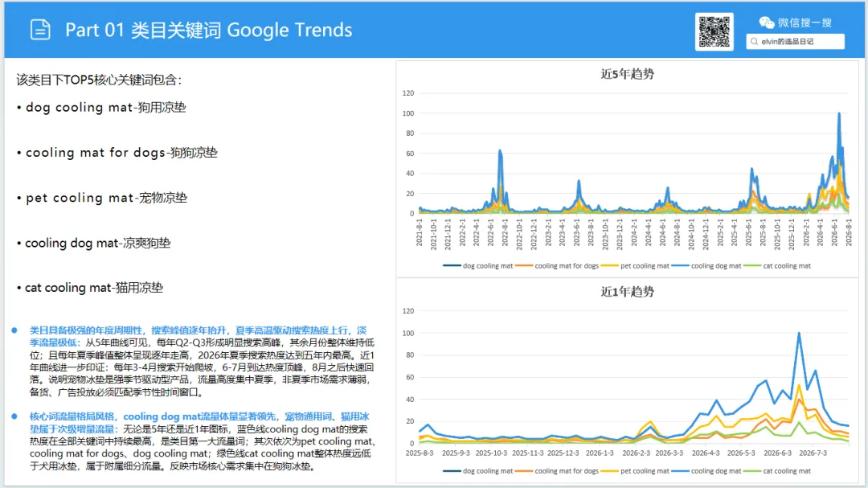
Task: Click the heading 该类目下TOP5核心关键词包含
Action: pos(99,80)
